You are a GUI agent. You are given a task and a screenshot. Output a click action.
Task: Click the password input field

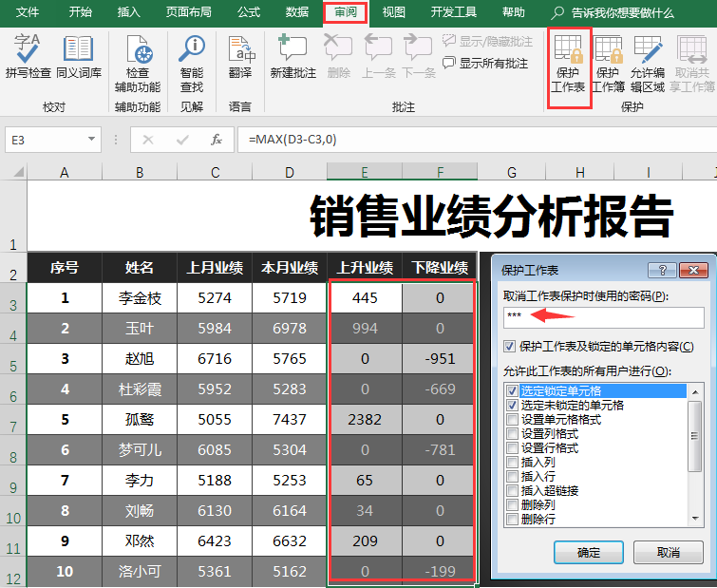pyautogui.click(x=604, y=317)
